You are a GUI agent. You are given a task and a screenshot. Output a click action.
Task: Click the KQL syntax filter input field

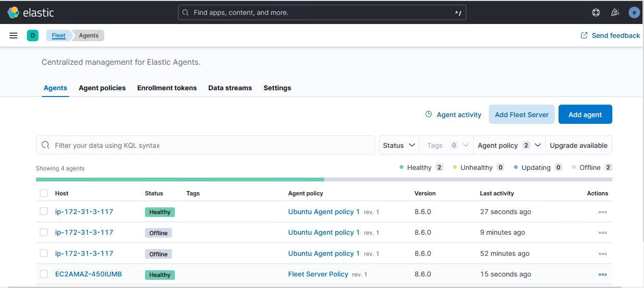[x=206, y=145]
